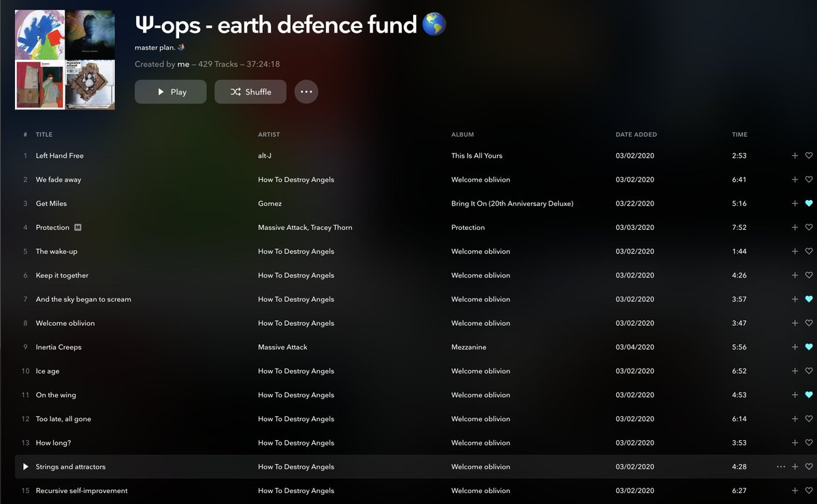This screenshot has height=504, width=817.
Task: Click Welcome oblivion album on On the wing row
Action: click(481, 395)
